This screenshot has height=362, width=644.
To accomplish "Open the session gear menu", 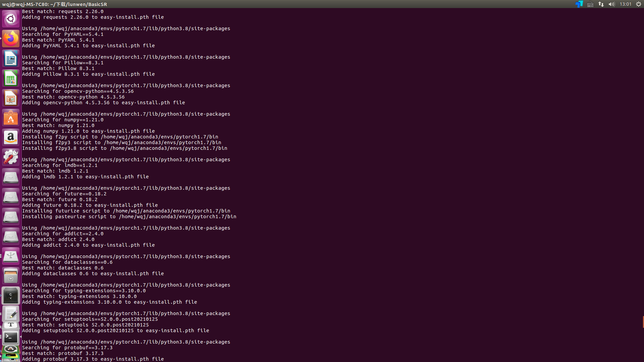I will click(638, 4).
